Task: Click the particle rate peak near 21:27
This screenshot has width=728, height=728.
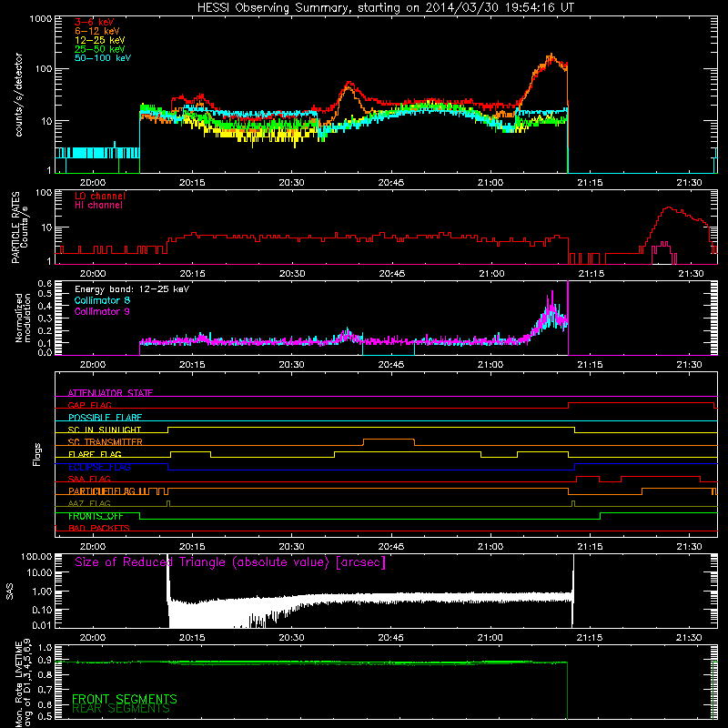Action: [x=669, y=208]
